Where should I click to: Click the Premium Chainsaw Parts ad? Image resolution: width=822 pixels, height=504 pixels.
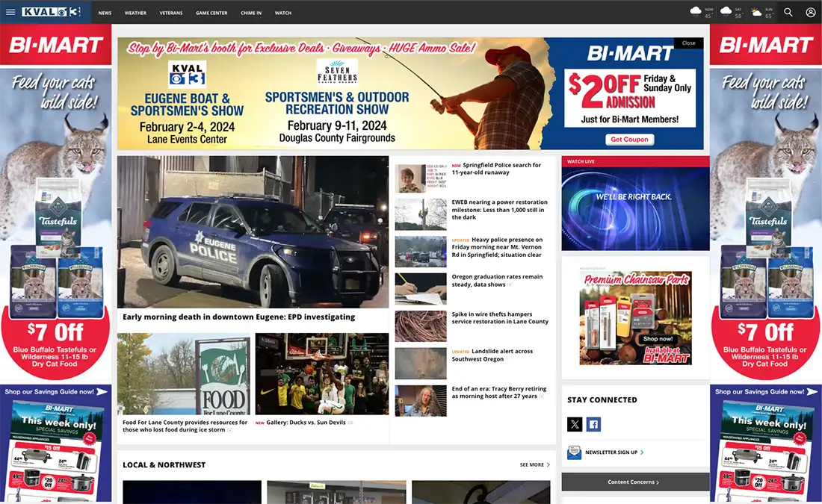pyautogui.click(x=635, y=318)
